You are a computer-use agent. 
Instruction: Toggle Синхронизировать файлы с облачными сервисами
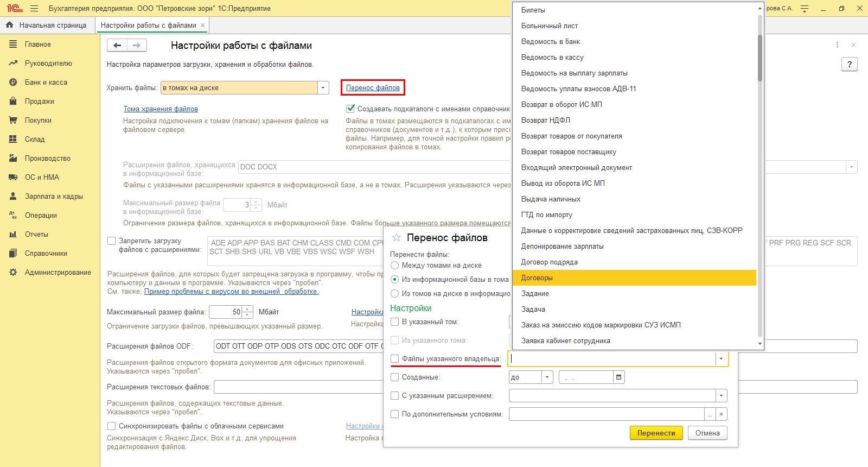pyautogui.click(x=112, y=426)
